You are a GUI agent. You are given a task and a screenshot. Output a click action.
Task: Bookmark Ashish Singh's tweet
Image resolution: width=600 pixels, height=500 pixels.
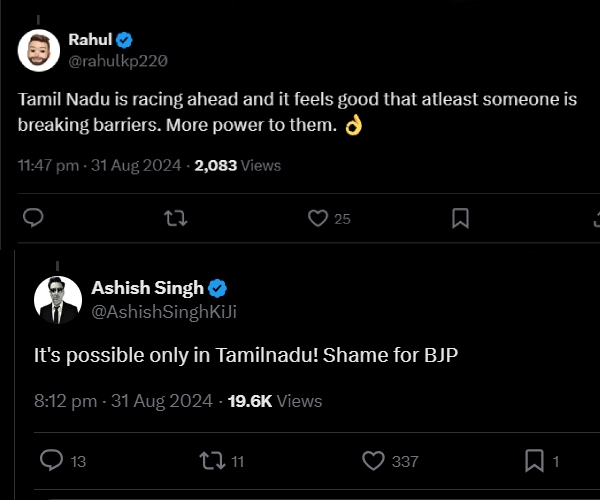point(535,460)
